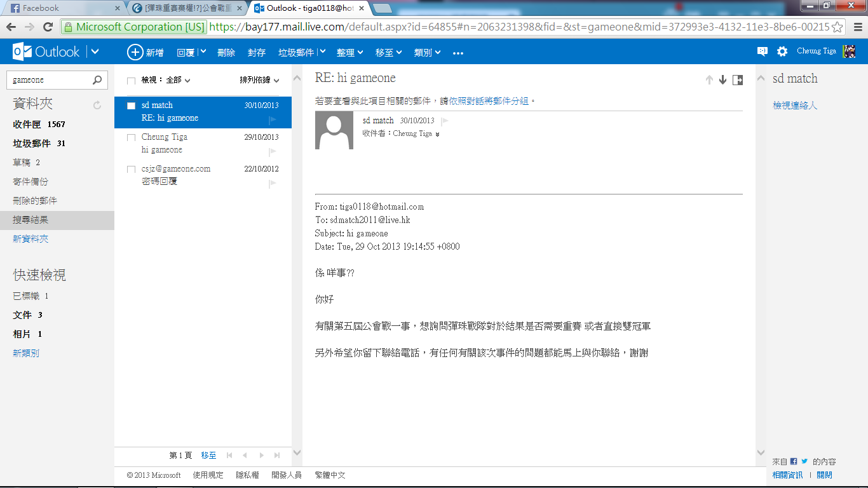
Task: Go to next message with down arrow
Action: click(722, 79)
